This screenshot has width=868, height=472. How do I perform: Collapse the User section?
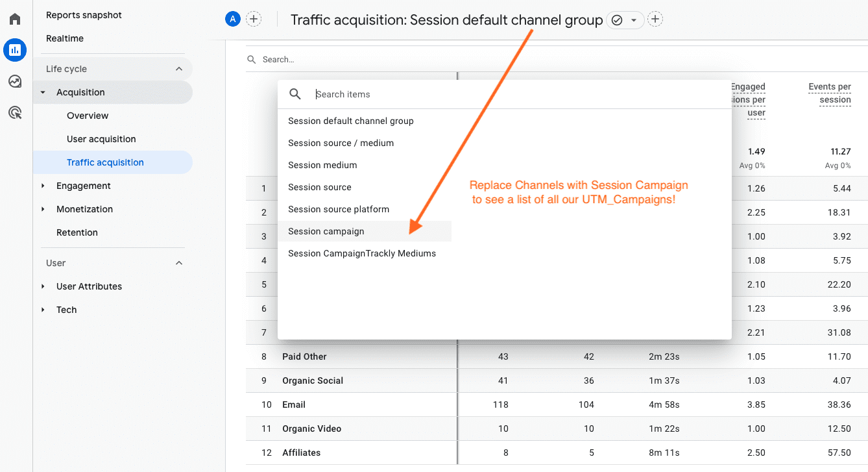(179, 263)
